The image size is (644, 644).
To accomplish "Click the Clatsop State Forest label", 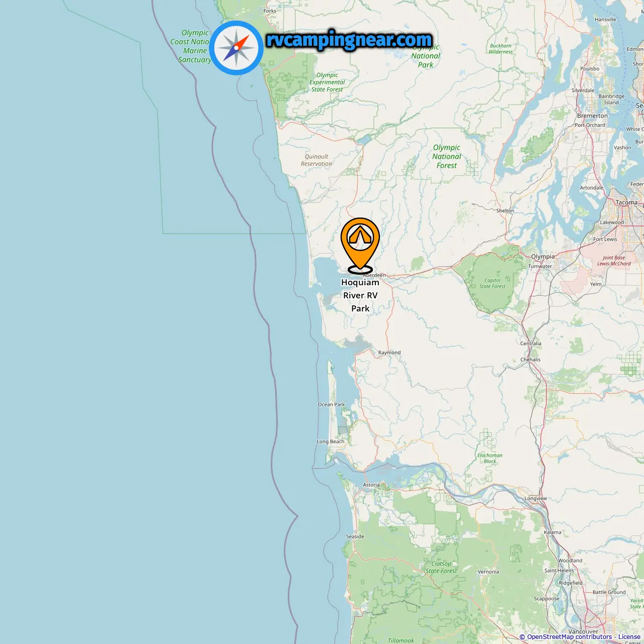I will tap(441, 568).
